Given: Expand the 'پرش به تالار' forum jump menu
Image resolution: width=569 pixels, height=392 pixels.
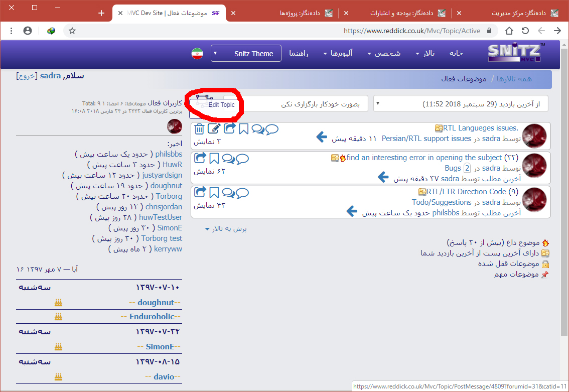Looking at the screenshot, I should point(226,229).
